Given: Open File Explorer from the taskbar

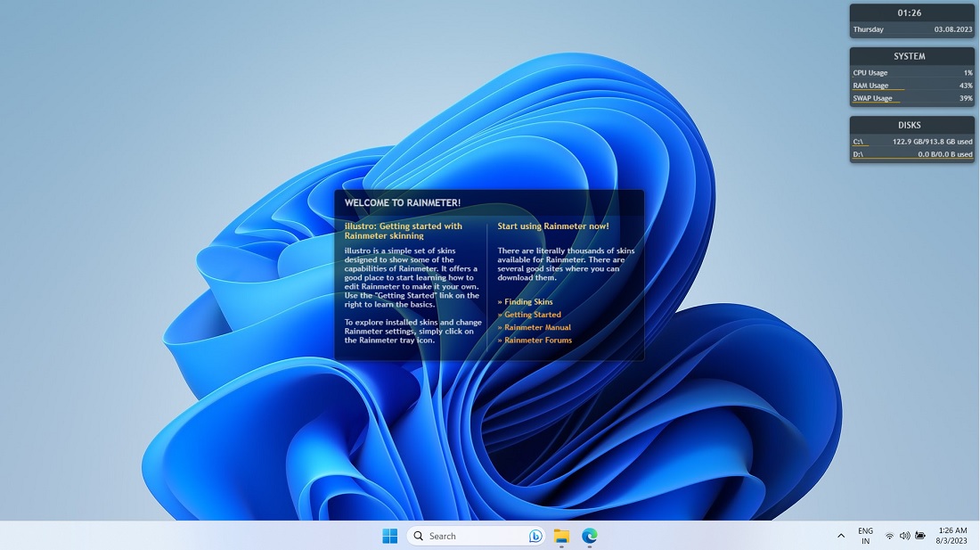Looking at the screenshot, I should coord(560,536).
